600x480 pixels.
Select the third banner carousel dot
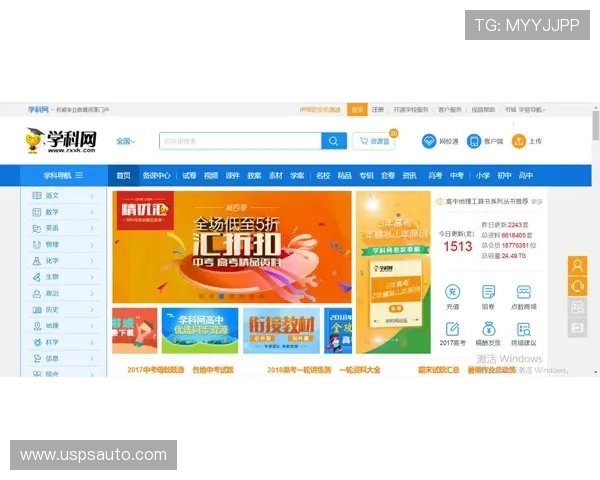pyautogui.click(x=222, y=296)
